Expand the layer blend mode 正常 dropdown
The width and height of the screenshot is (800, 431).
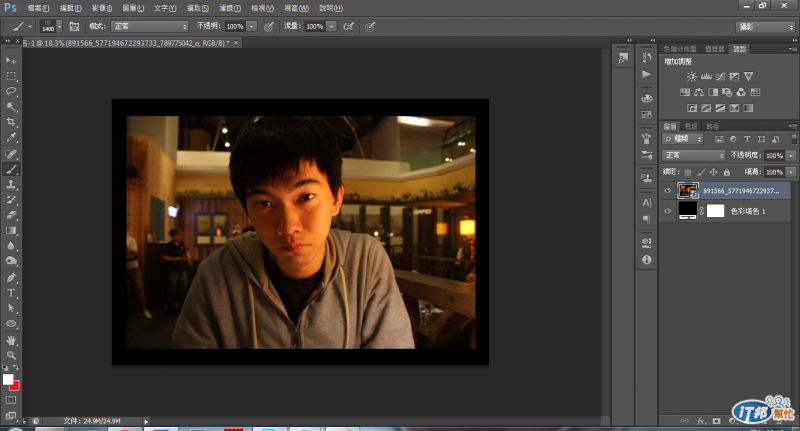tap(694, 156)
